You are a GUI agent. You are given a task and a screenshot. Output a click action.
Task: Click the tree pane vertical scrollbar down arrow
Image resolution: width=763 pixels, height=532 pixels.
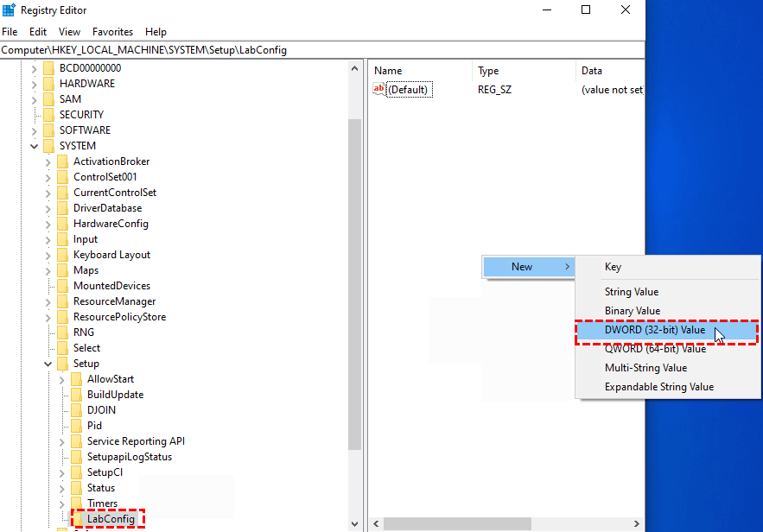click(x=354, y=523)
